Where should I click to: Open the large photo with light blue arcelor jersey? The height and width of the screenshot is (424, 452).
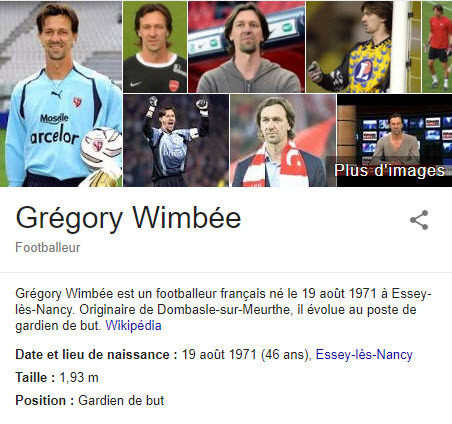(61, 94)
